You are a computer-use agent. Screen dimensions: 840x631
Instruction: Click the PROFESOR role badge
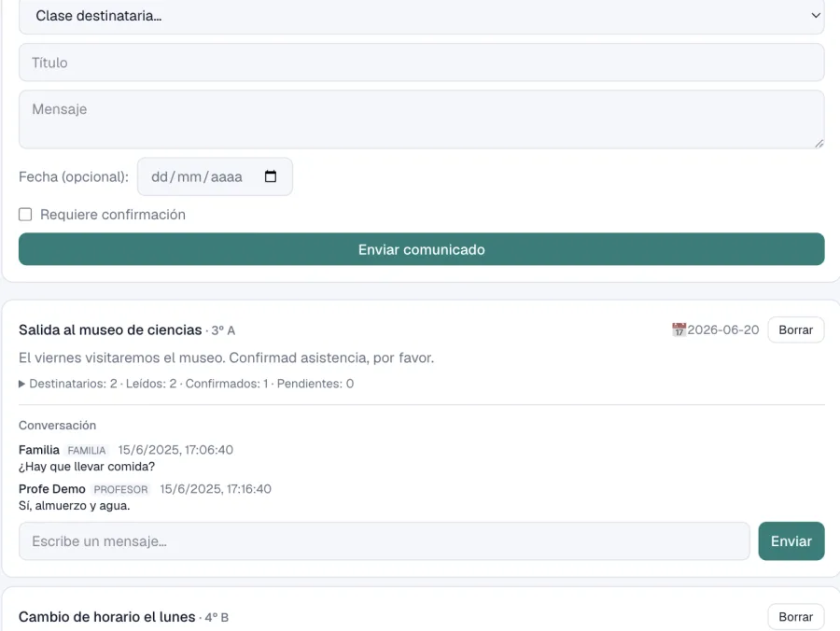click(x=120, y=490)
